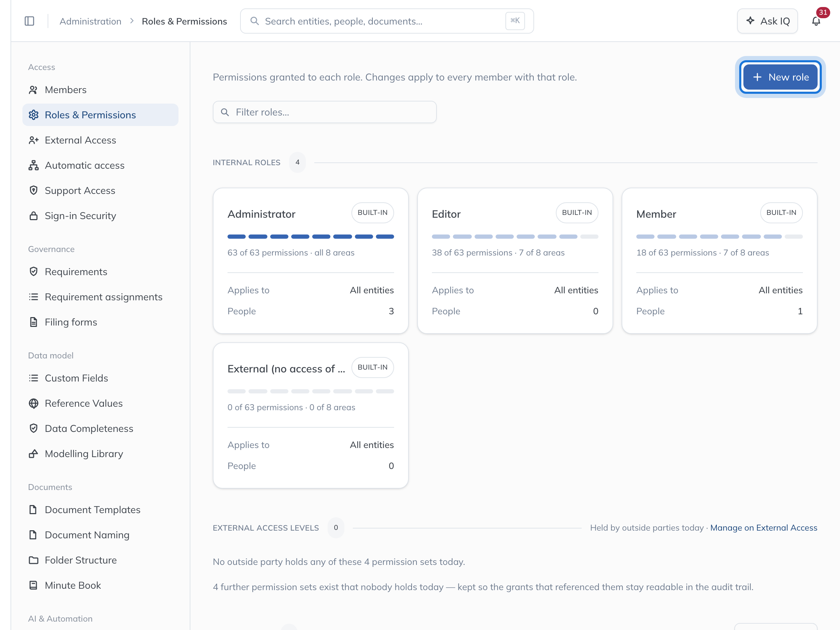This screenshot has height=630, width=840.
Task: Click the External Access person-plus icon
Action: click(x=33, y=140)
